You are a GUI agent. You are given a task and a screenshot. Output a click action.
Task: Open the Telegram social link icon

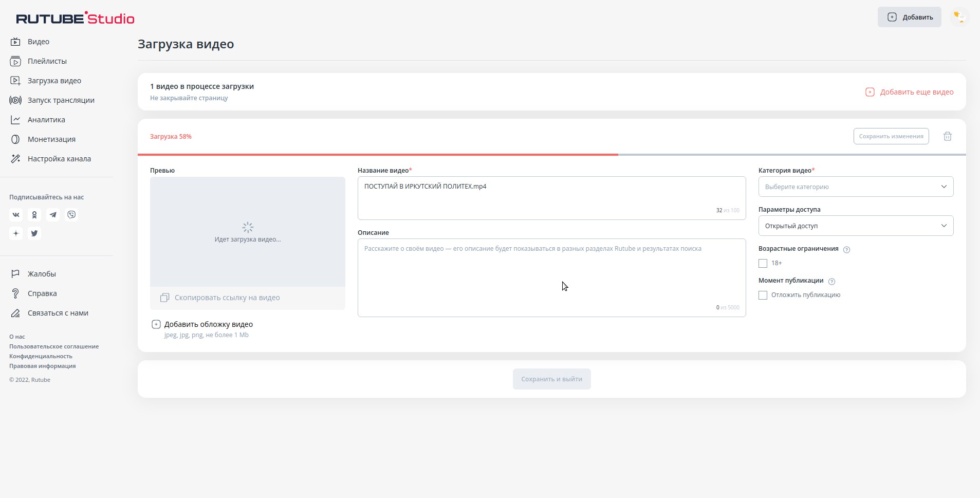pyautogui.click(x=53, y=215)
